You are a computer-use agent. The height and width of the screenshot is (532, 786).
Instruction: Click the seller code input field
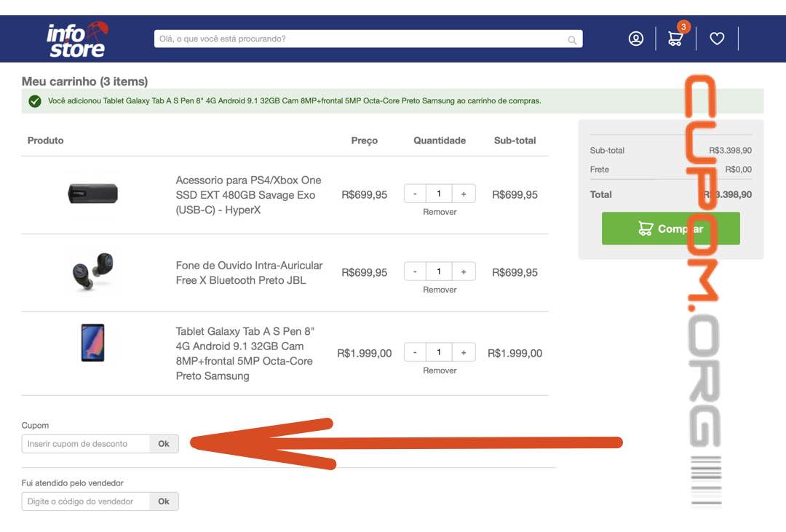(86, 501)
